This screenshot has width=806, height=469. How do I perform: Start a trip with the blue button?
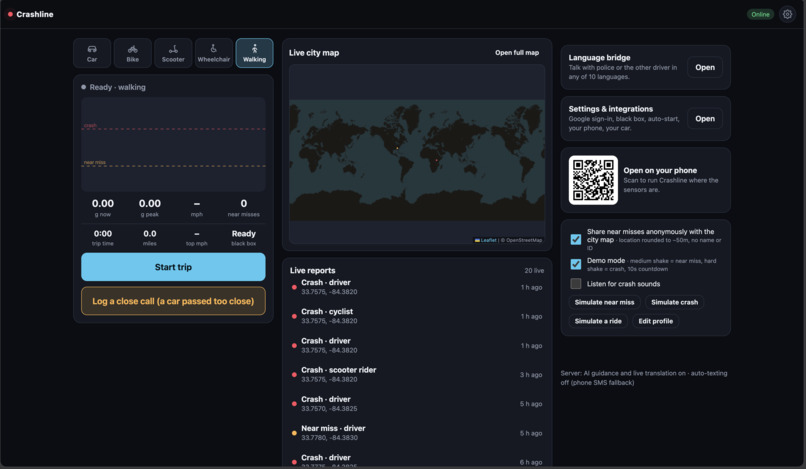[x=173, y=267]
